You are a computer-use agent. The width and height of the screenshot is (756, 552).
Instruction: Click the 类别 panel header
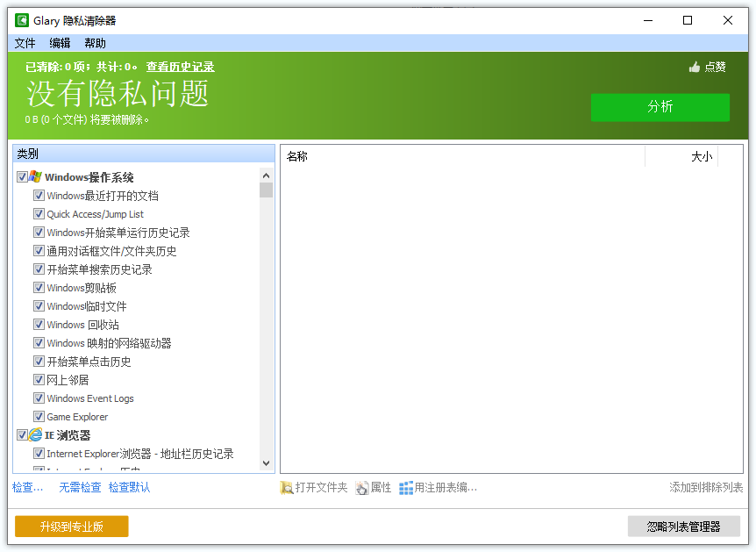point(144,154)
